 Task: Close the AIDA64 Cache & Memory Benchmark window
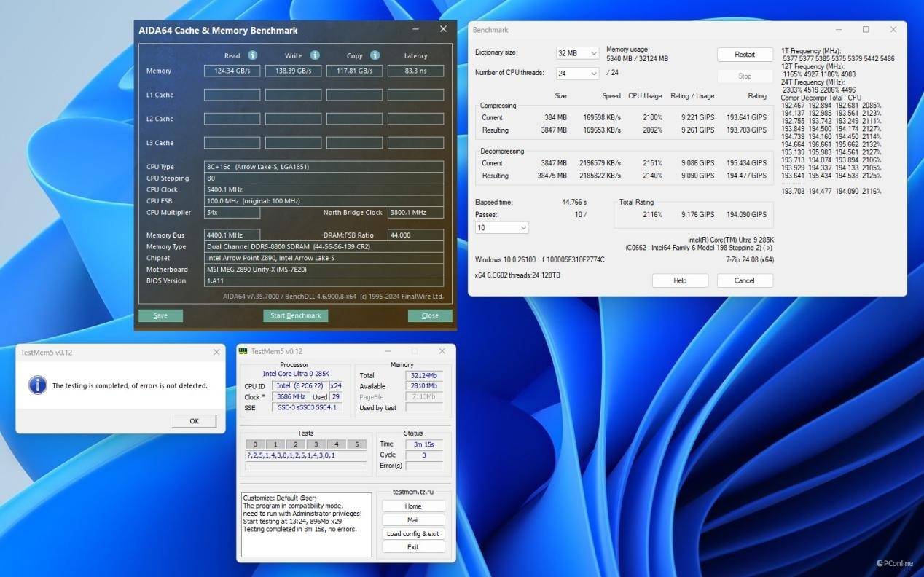pos(443,30)
